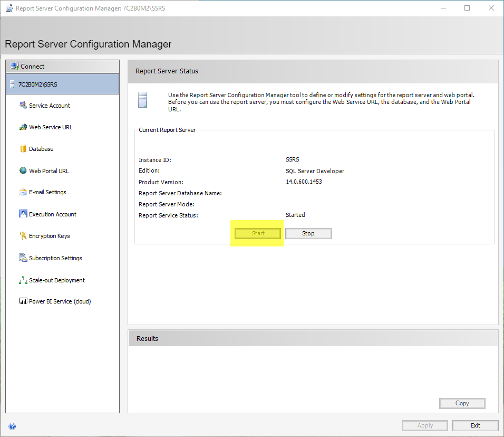Viewport: 504px width, 437px height.
Task: Click the Web Service URL icon
Action: 23,127
